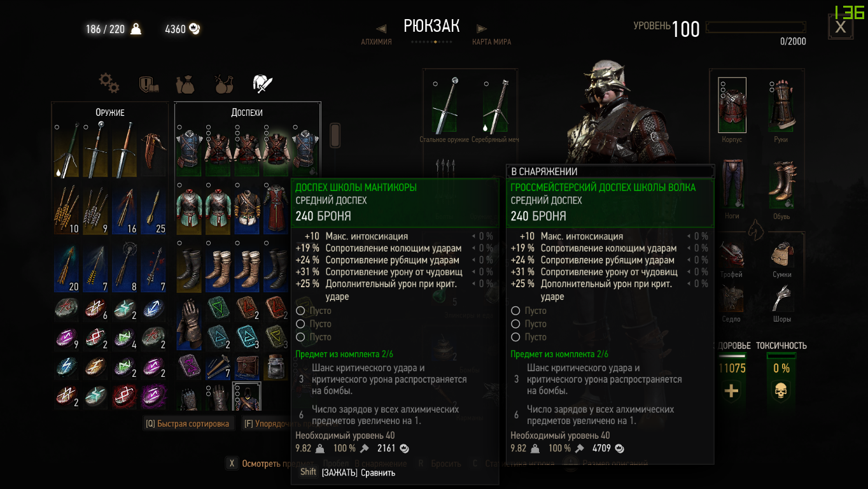Open the food and ingredients sack-and-bottle tab
This screenshot has width=868, height=489.
click(x=185, y=84)
